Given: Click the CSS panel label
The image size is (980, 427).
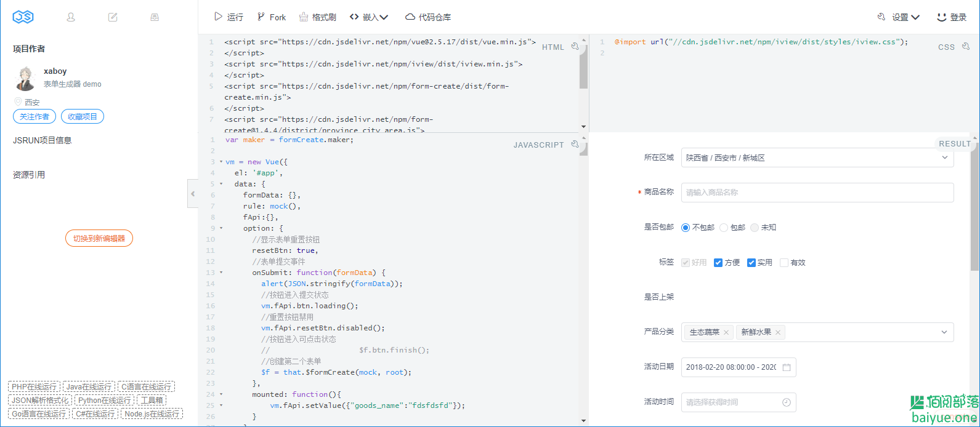Looking at the screenshot, I should tap(947, 47).
